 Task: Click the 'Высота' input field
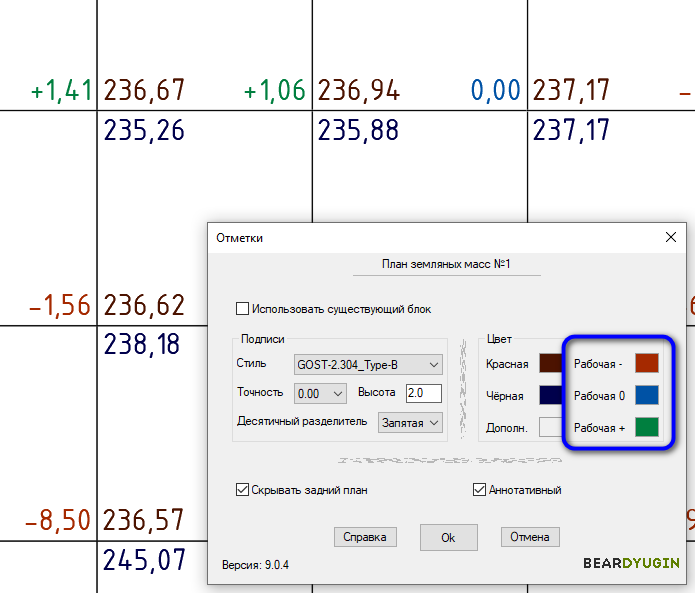point(423,393)
